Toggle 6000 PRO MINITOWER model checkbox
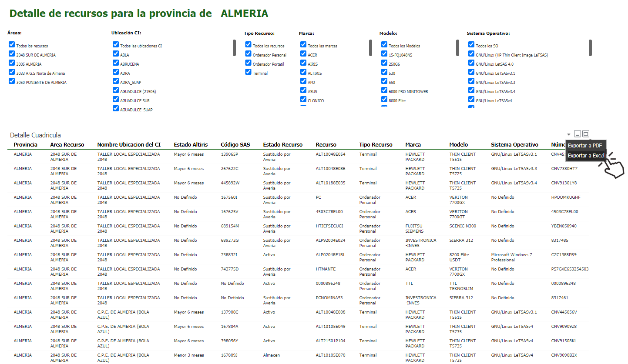The height and width of the screenshot is (364, 628). 384,90
